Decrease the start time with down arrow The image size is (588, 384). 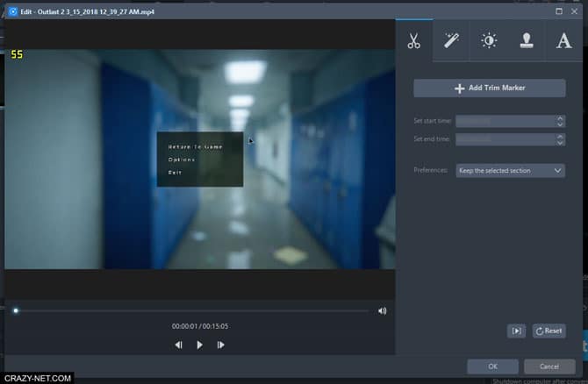pyautogui.click(x=560, y=124)
